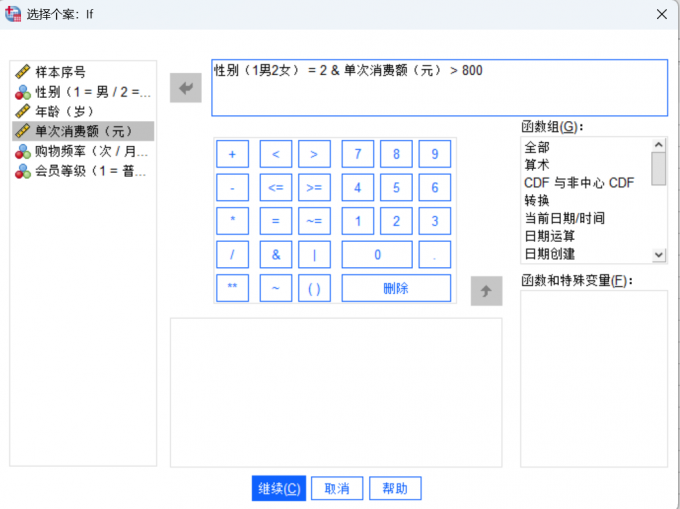
Task: Click inside the condition expression box
Action: tap(439, 88)
